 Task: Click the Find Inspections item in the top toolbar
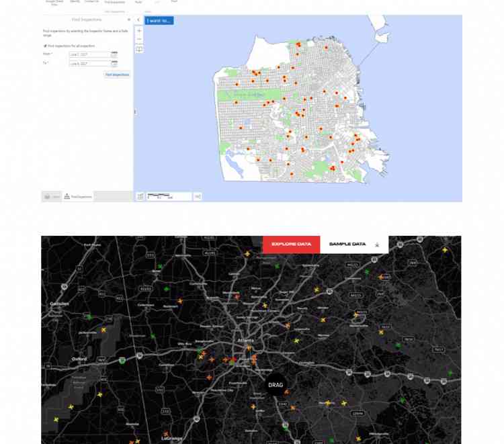coord(114,2)
